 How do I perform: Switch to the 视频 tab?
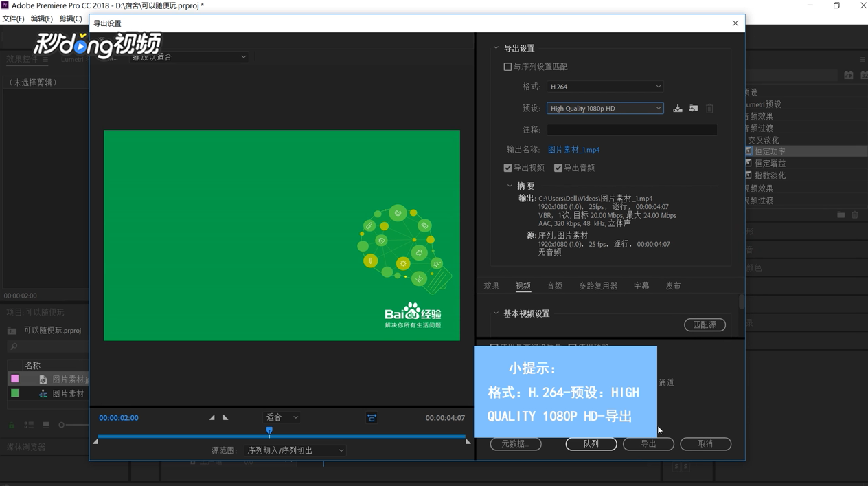(x=523, y=286)
